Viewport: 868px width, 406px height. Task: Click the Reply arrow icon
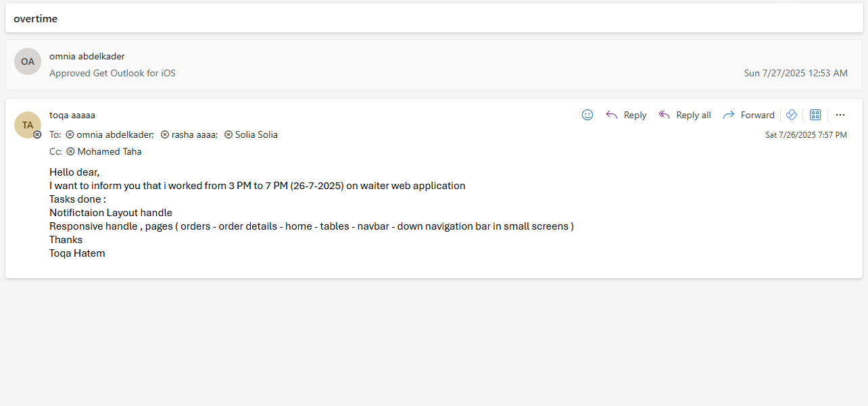point(612,115)
